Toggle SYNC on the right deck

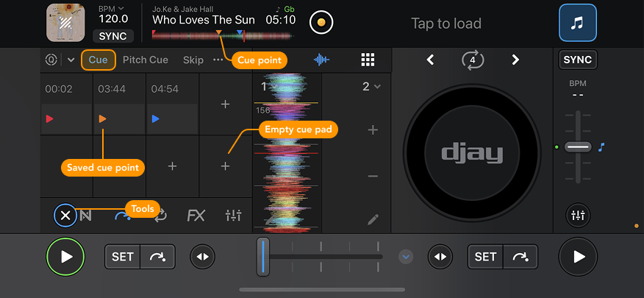click(578, 60)
